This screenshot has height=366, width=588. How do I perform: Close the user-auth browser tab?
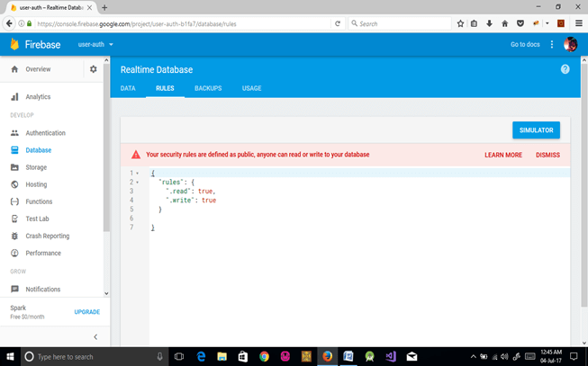coord(89,7)
